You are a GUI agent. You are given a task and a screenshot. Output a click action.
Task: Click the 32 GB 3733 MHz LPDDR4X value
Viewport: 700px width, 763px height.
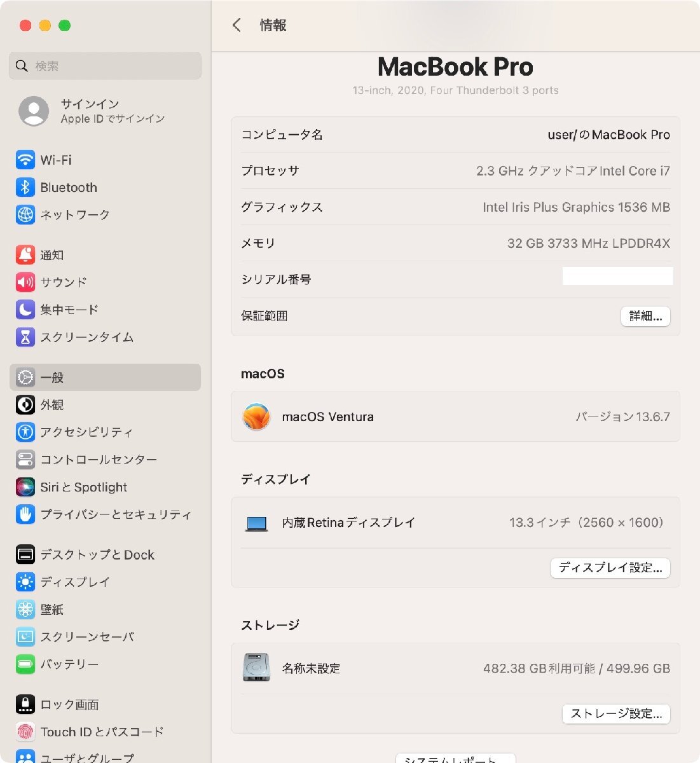[x=589, y=244]
